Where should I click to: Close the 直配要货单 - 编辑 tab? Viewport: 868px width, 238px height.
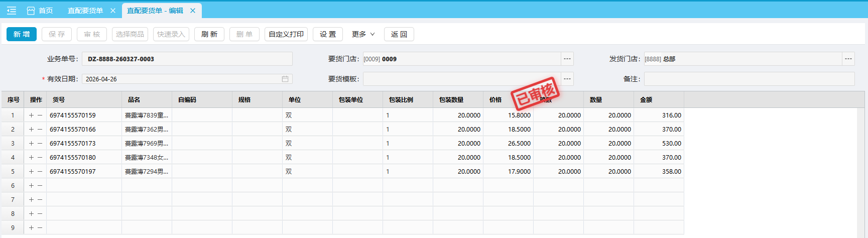coord(193,11)
